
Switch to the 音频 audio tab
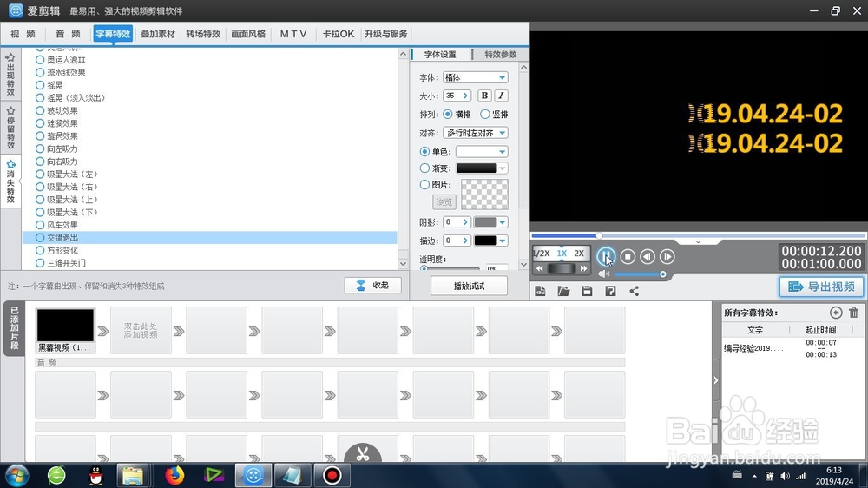point(68,34)
